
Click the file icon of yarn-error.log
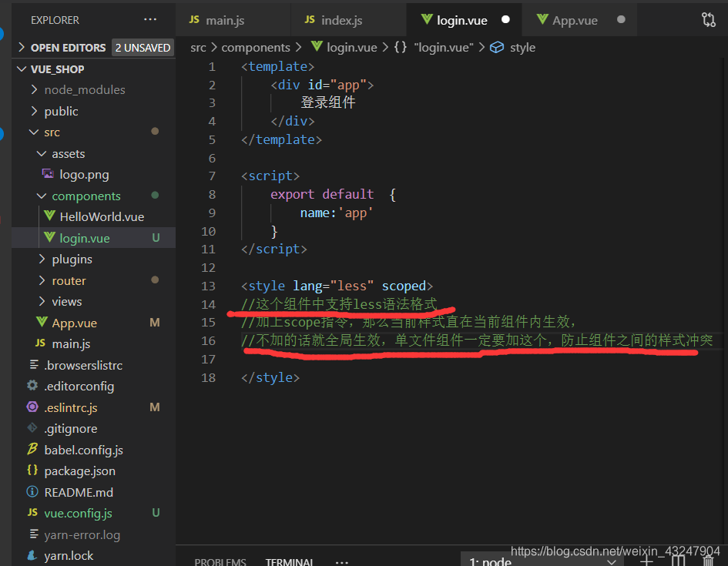pos(33,534)
